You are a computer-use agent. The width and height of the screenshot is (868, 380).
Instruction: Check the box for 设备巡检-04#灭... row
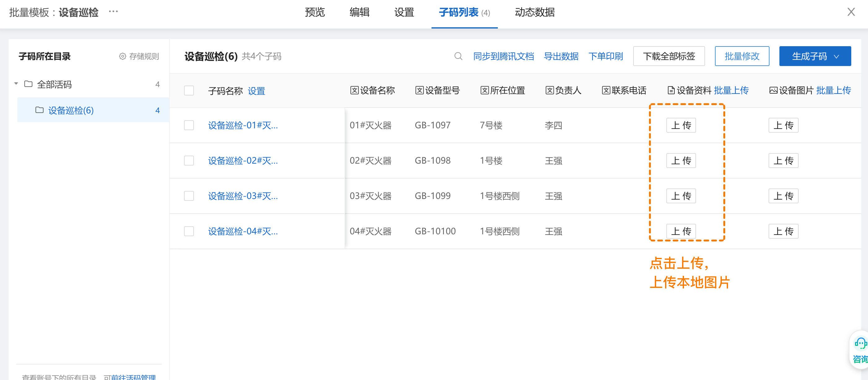189,231
